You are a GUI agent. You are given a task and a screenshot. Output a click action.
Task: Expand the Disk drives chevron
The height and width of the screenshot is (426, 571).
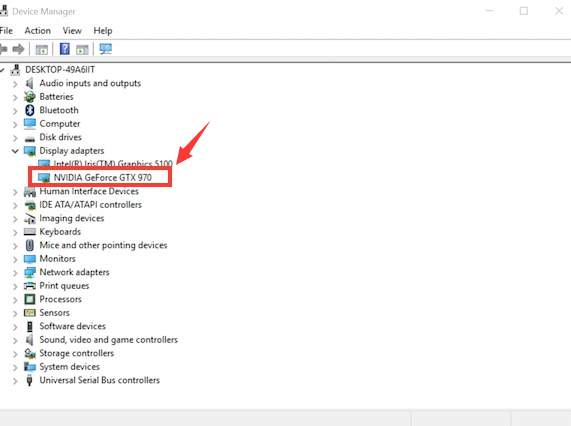(15, 138)
